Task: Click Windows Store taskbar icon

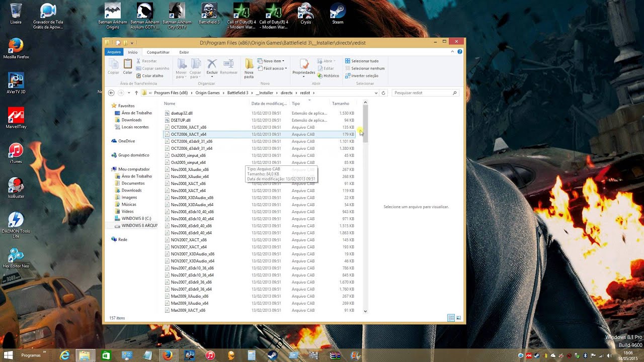Action: pos(106,355)
